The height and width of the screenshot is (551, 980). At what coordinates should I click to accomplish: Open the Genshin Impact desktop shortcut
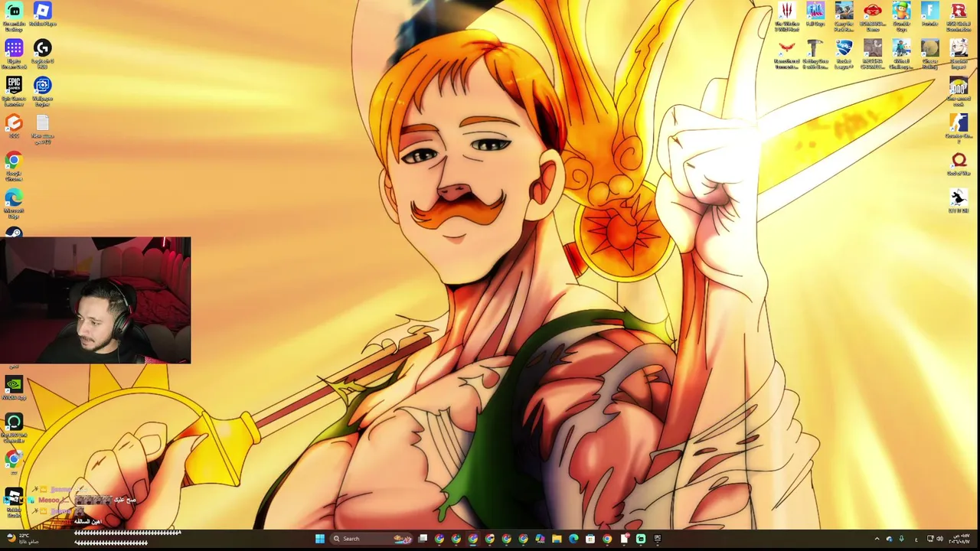(x=959, y=54)
